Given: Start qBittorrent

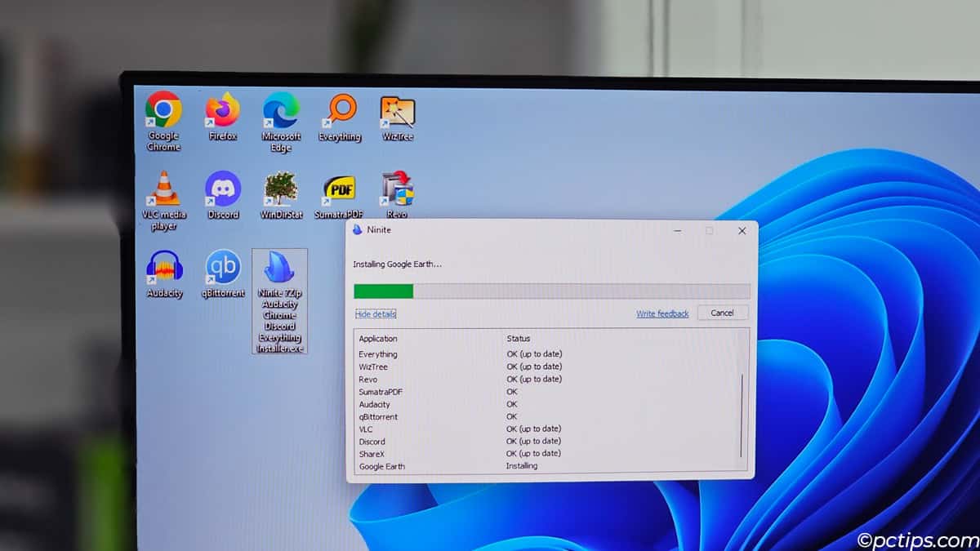Looking at the screenshot, I should [x=222, y=269].
